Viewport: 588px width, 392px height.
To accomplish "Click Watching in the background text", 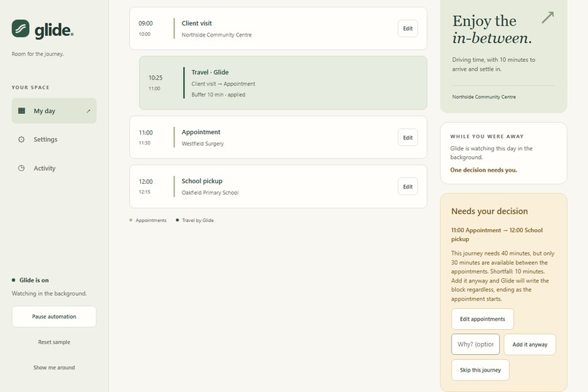I will 49,293.
